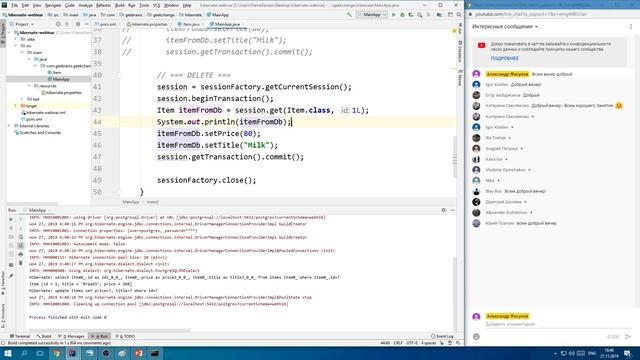Toggle Favorites side panel on left edge
Image resolution: width=640 pixels, height=360 pixels.
tap(3, 282)
